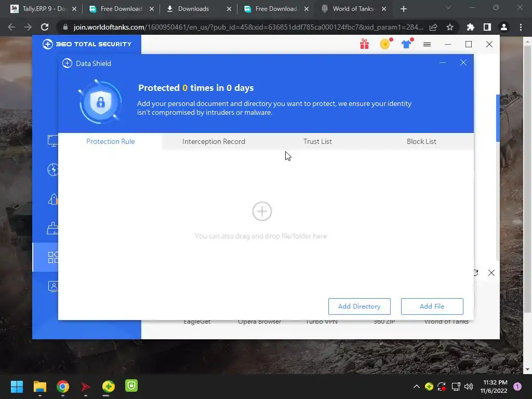Close the Data Shield dialog

[x=463, y=62]
